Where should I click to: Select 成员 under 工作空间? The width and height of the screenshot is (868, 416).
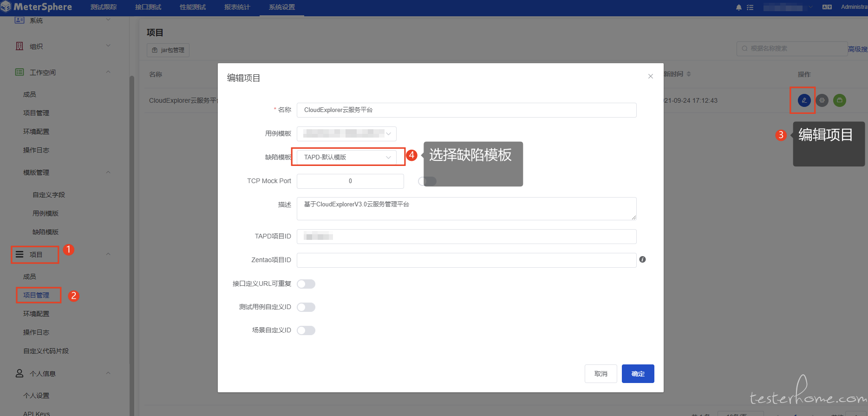[30, 94]
